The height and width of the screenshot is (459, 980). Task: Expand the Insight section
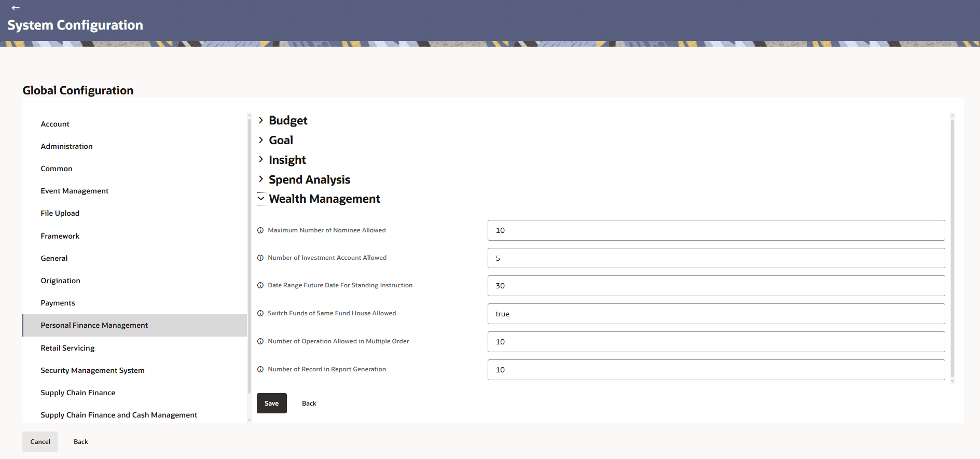click(261, 159)
